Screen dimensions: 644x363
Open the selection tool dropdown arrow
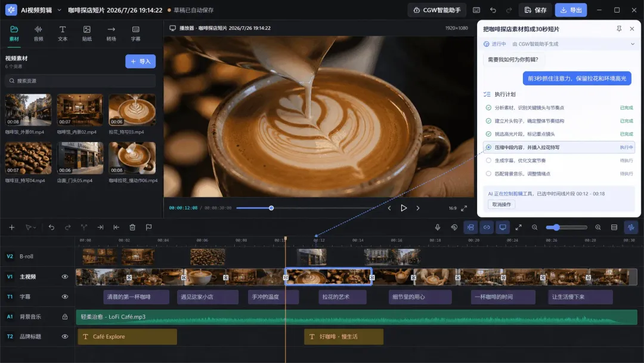[35, 227]
